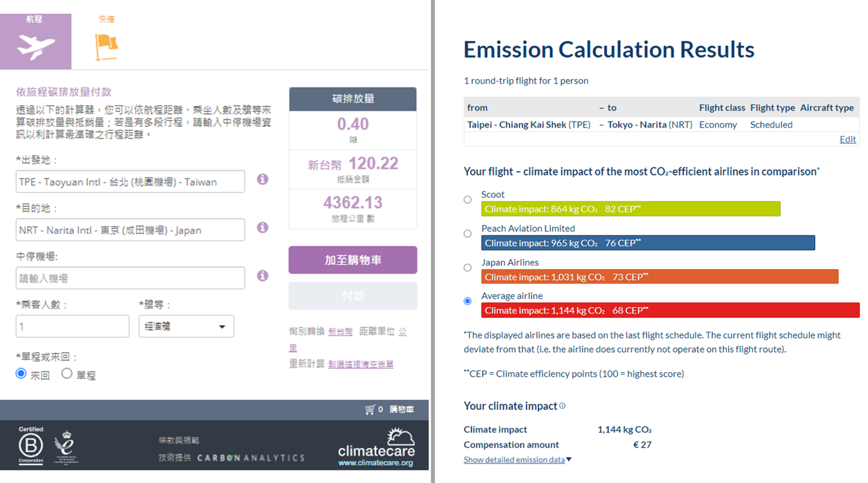
Task: Click the climatecare logo
Action: pyautogui.click(x=376, y=447)
